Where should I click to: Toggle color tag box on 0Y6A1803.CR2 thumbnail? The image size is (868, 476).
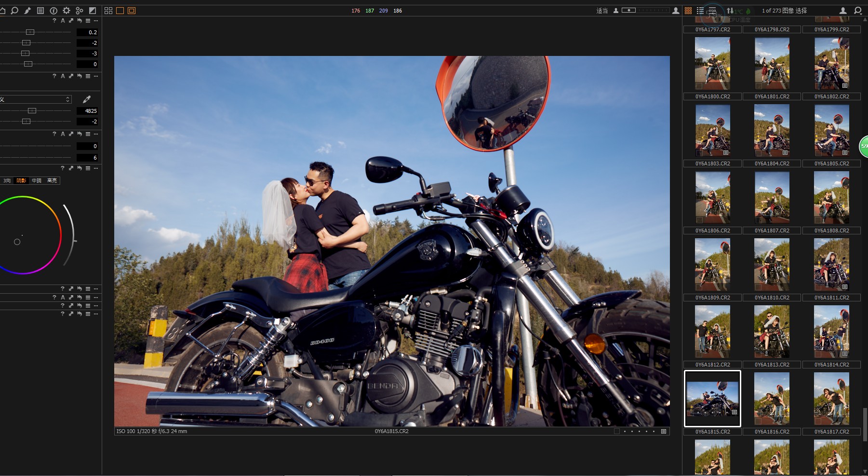click(x=699, y=153)
